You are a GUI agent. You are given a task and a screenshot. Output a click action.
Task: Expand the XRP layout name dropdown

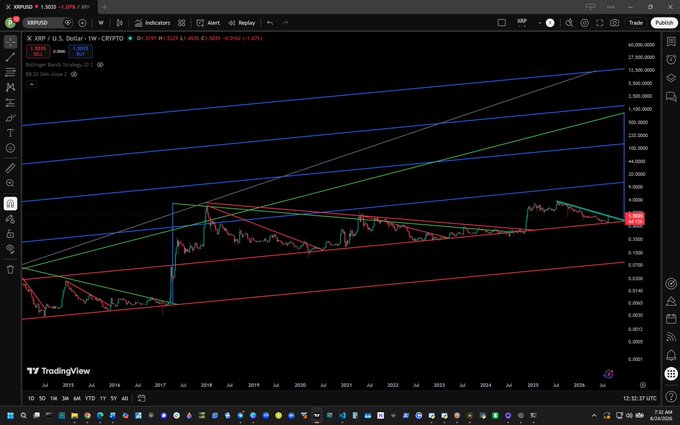tap(539, 23)
